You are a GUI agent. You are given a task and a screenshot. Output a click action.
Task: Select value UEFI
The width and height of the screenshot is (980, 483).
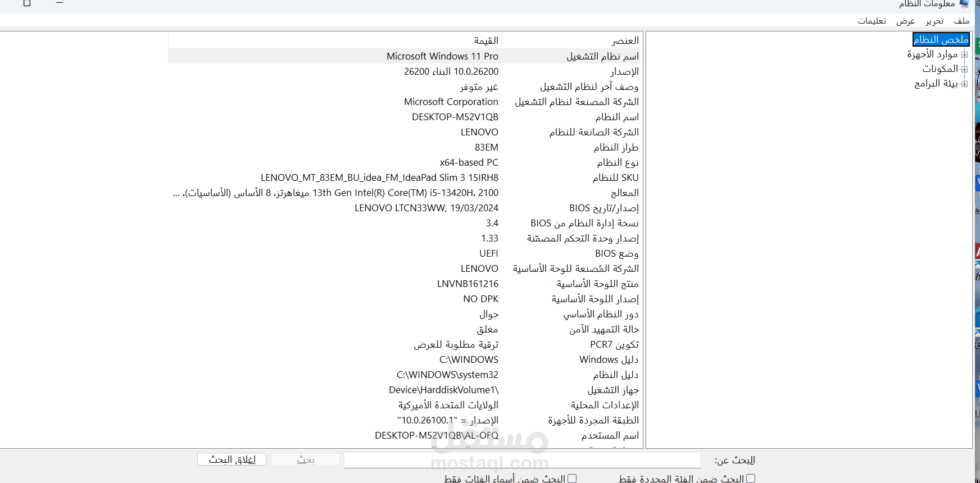click(488, 253)
